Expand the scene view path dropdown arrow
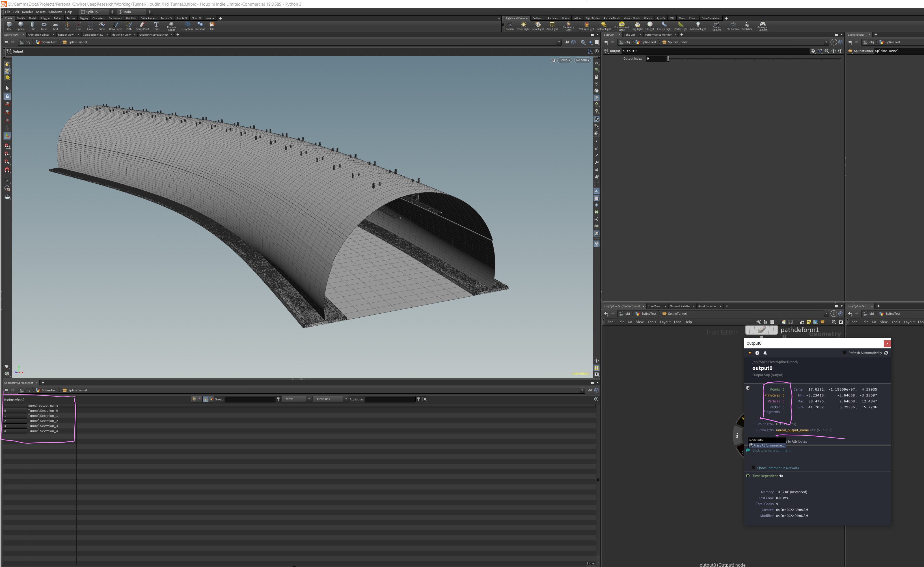The height and width of the screenshot is (567, 924). (x=559, y=42)
